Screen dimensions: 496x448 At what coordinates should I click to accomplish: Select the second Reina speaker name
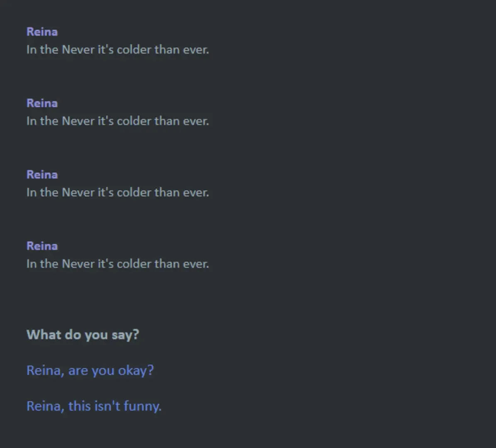[42, 103]
